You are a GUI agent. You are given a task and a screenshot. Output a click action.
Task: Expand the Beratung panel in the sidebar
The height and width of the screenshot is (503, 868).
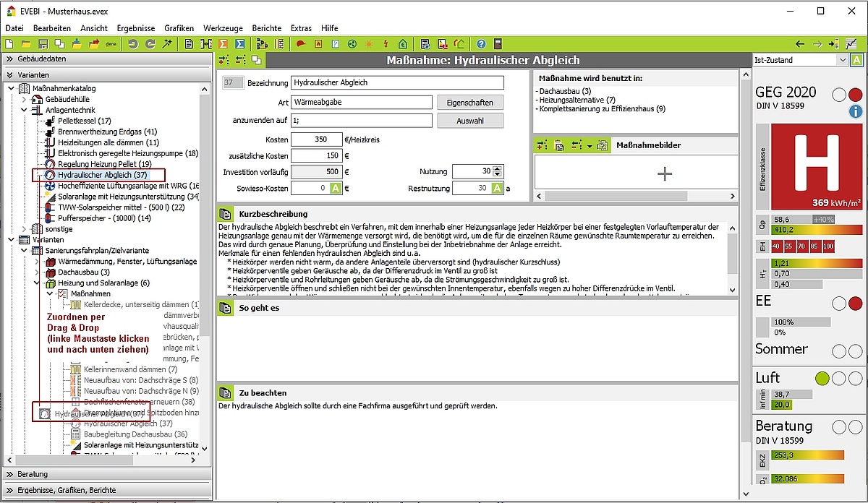pos(107,474)
